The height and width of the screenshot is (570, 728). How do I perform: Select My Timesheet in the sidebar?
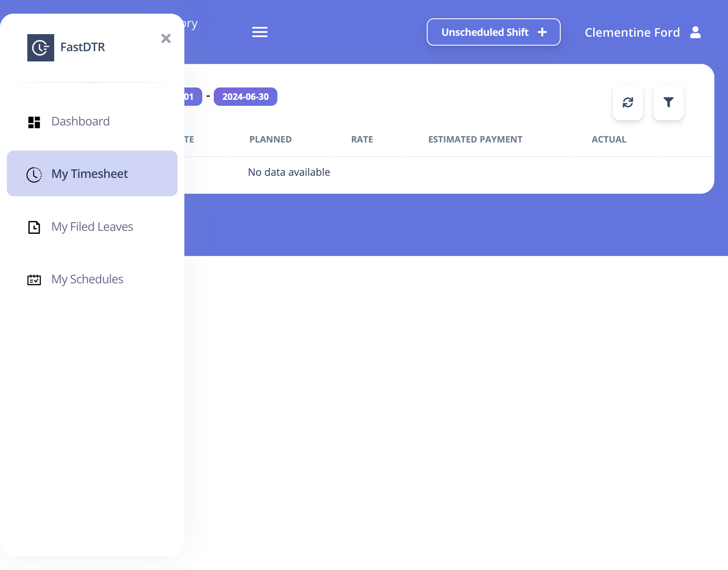[x=92, y=173]
